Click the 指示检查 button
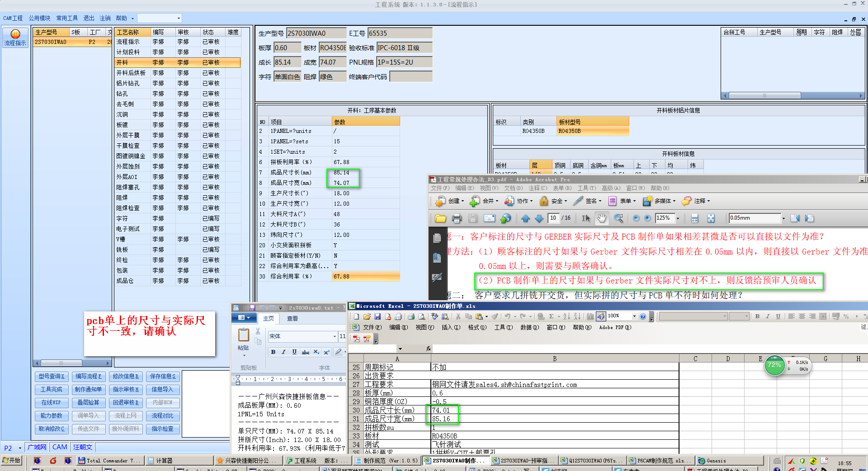Viewport: 868px width, 471px height. pyautogui.click(x=163, y=429)
